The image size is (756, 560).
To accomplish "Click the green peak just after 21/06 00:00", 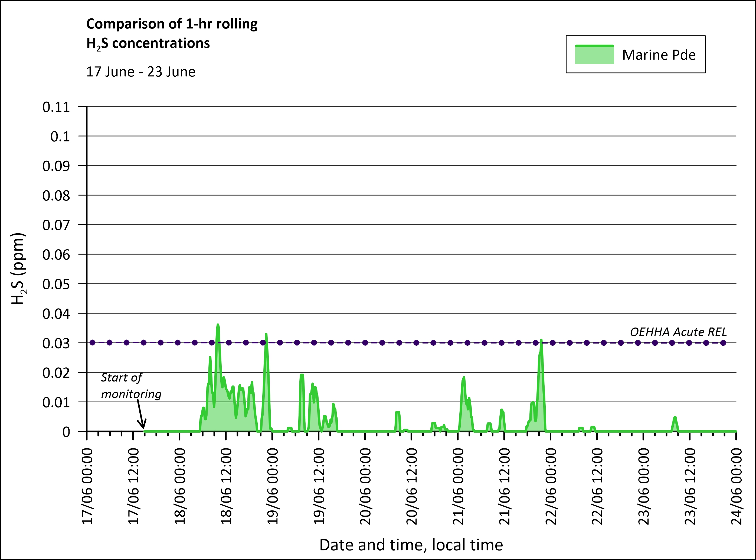I will [464, 378].
